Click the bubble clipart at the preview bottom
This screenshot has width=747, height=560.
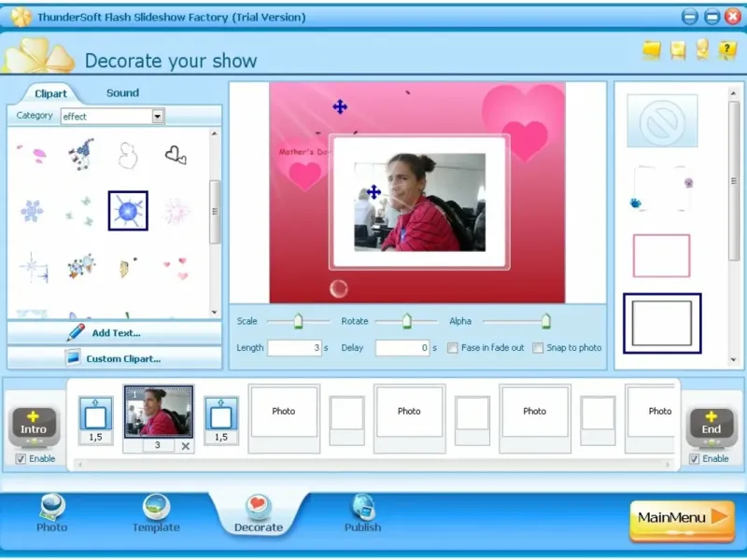tap(339, 288)
